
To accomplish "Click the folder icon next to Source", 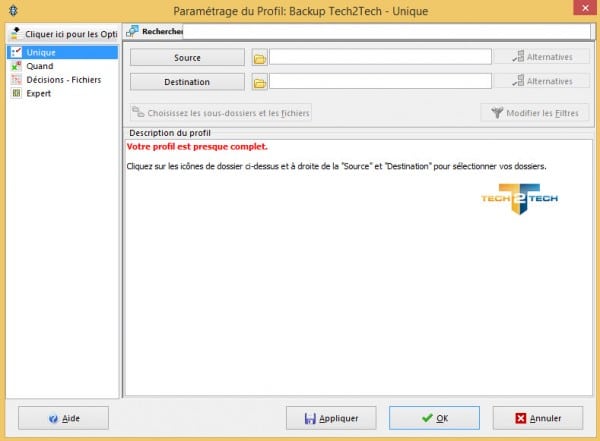I will (258, 58).
